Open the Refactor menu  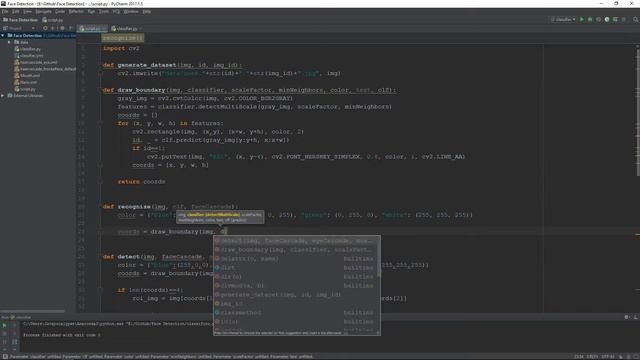coord(76,12)
